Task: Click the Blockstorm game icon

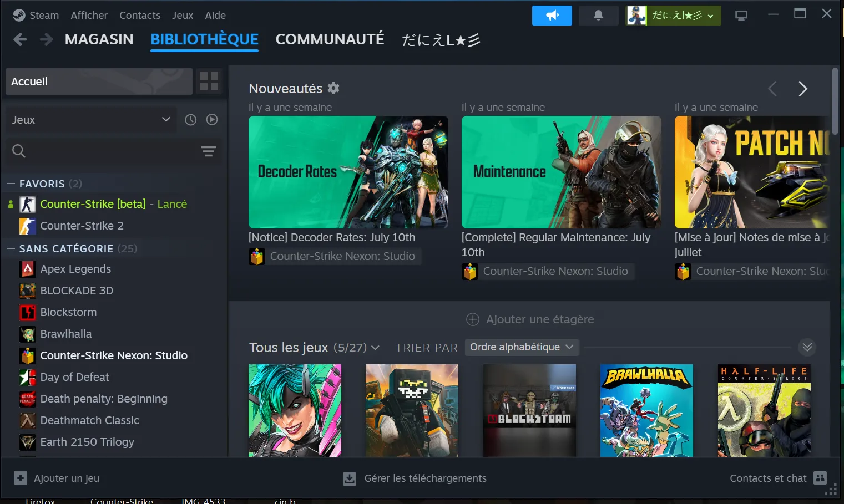Action: click(28, 312)
